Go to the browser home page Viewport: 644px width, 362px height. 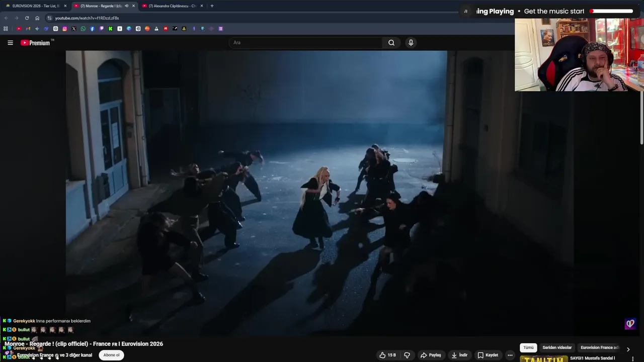pos(37,18)
